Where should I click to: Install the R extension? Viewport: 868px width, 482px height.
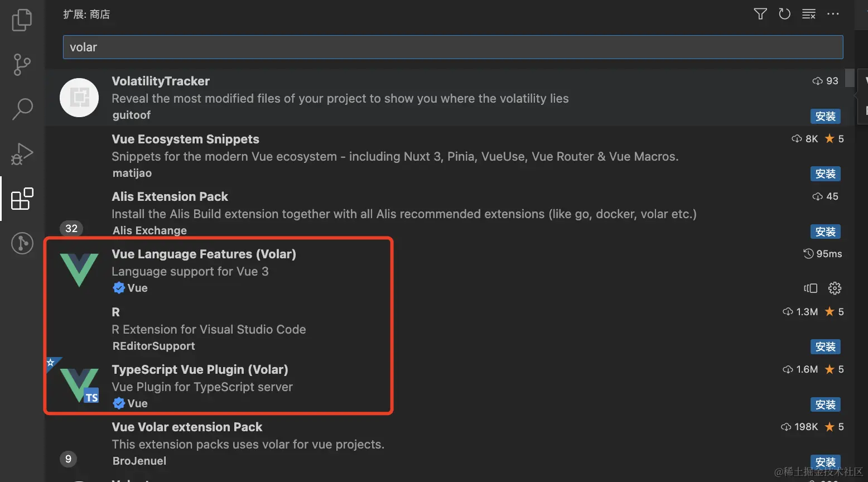825,347
